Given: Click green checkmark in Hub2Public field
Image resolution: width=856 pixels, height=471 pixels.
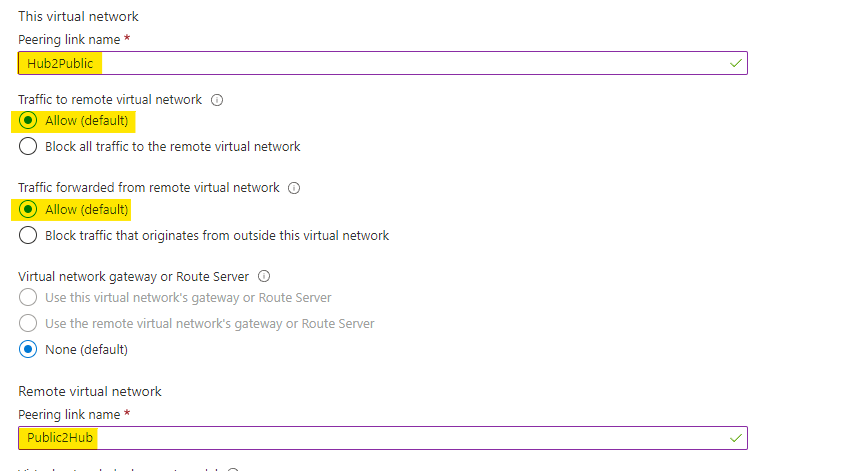Looking at the screenshot, I should click(x=737, y=63).
